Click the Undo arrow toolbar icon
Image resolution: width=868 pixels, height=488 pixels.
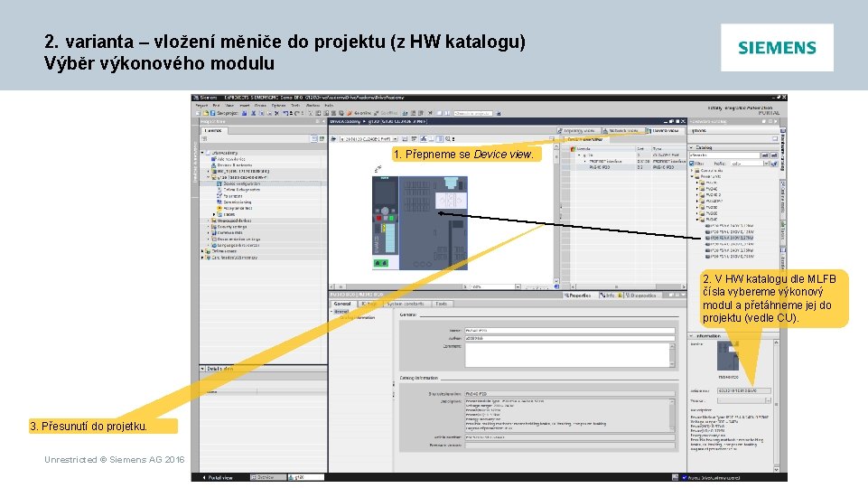coord(285,113)
